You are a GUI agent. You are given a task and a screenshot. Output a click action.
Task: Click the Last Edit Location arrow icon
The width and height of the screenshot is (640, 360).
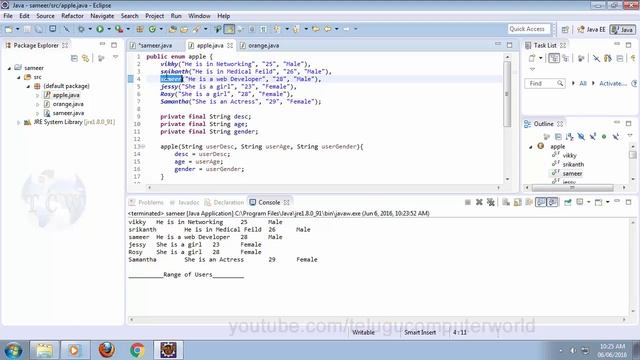316,29
